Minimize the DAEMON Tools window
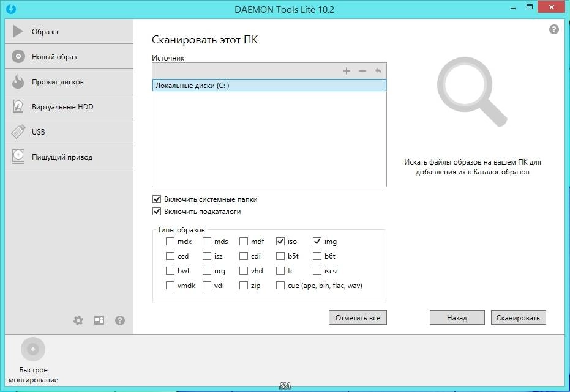This screenshot has width=570, height=392. click(513, 9)
